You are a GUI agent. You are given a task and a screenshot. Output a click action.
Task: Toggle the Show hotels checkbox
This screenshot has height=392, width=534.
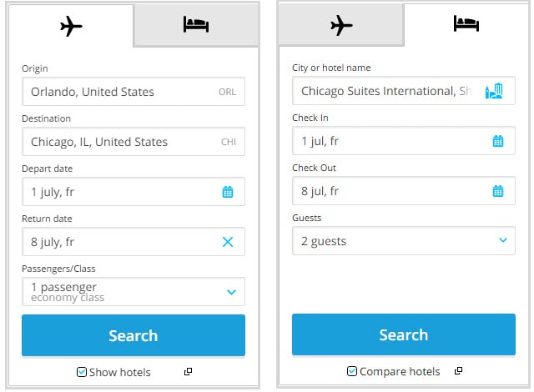tap(82, 372)
